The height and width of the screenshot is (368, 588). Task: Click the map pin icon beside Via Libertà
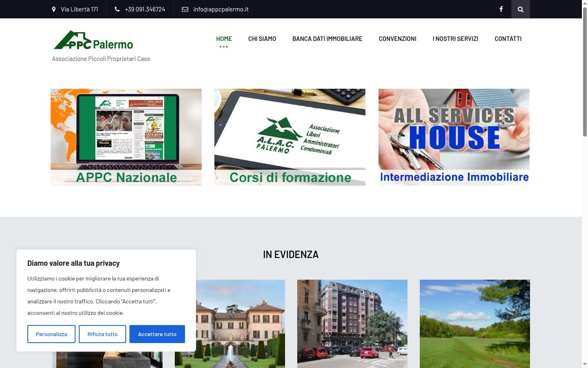pos(53,9)
